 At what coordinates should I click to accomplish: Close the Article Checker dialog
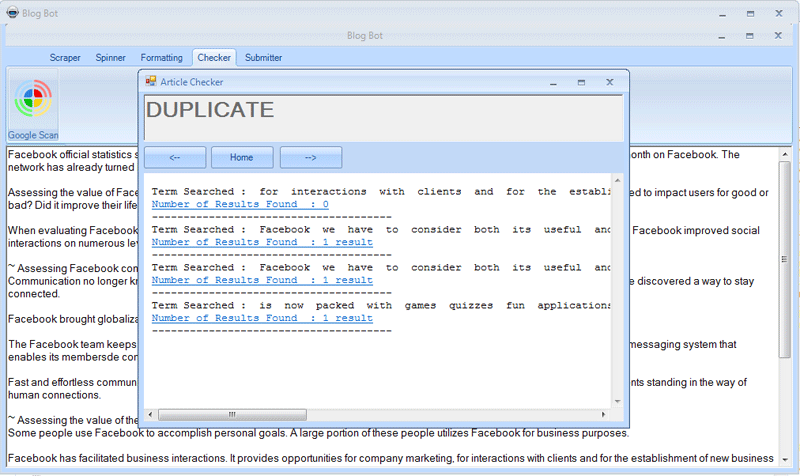point(609,82)
